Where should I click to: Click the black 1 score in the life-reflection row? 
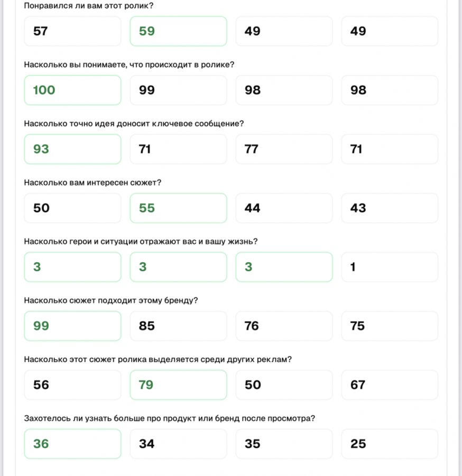click(x=390, y=267)
